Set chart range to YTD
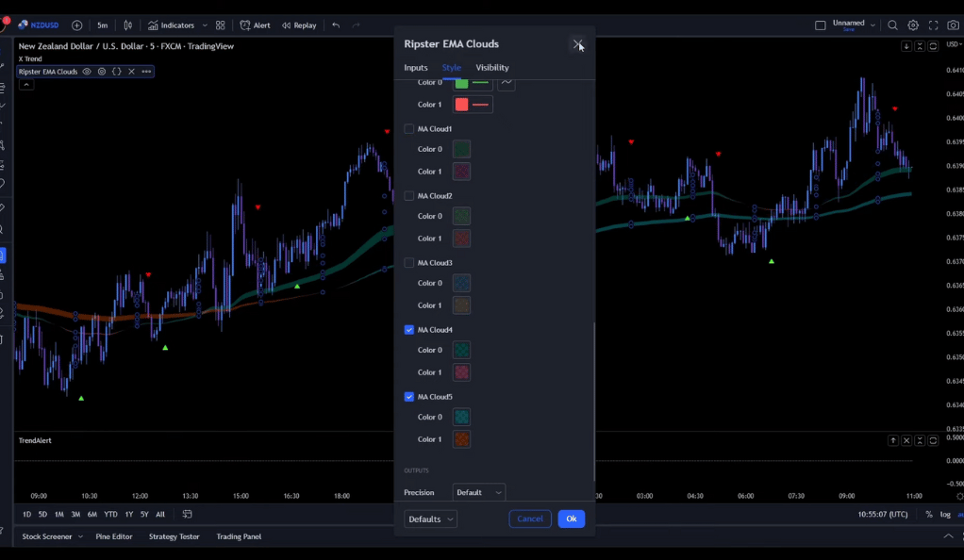 110,514
